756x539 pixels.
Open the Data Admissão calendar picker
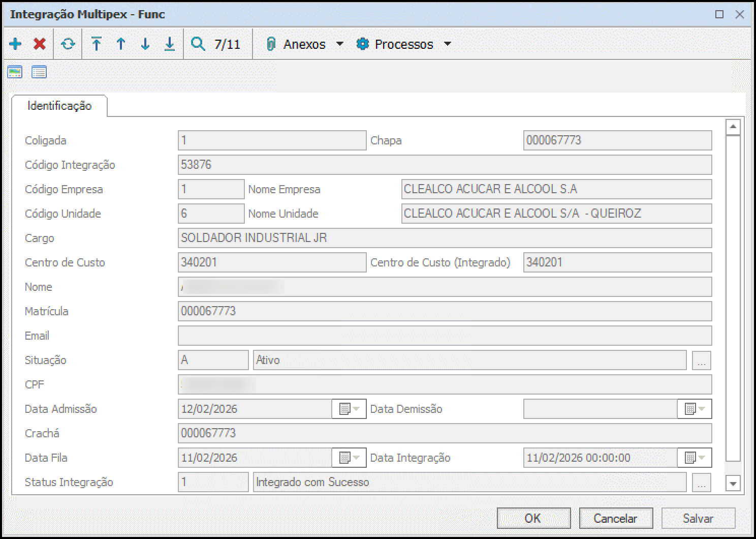pyautogui.click(x=349, y=409)
